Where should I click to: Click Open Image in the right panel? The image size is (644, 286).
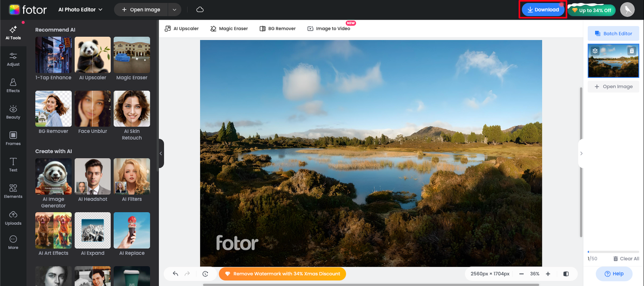[x=613, y=86]
